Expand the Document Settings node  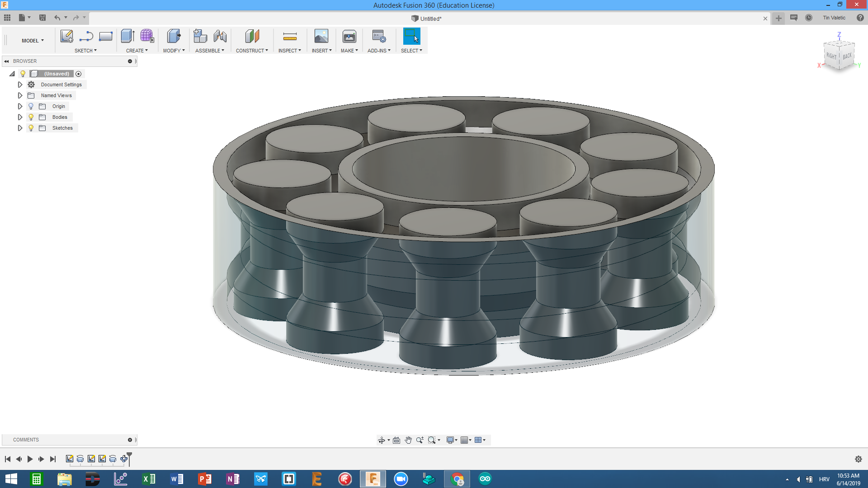tap(20, 84)
